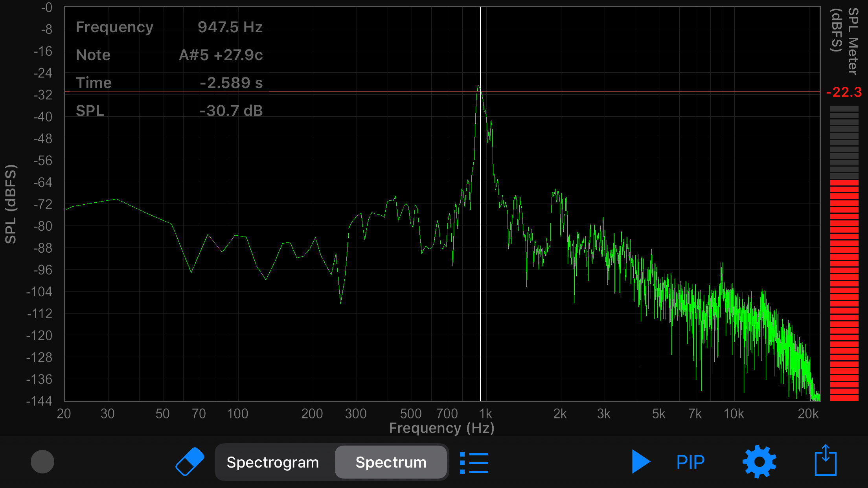Tap the SPL -30.7 dB readout
Screen dimensions: 868x488
pyautogui.click(x=231, y=111)
